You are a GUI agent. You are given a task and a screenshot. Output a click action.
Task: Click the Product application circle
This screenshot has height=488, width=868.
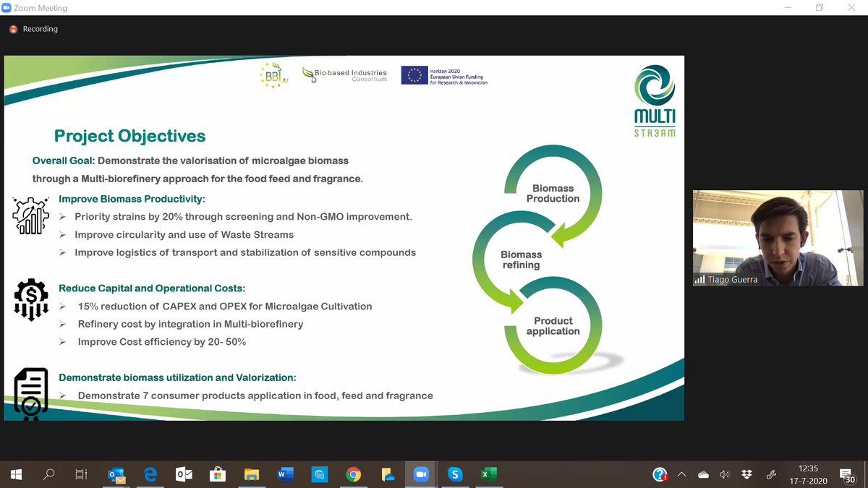tap(553, 325)
